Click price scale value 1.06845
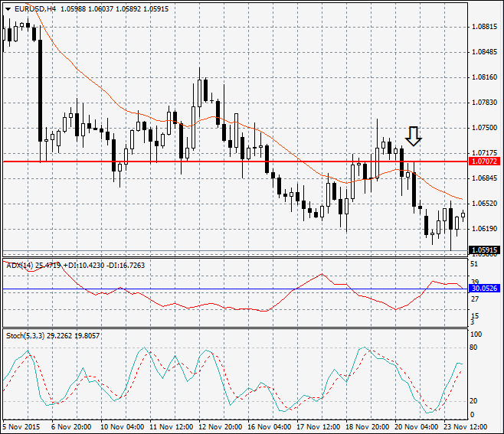The image size is (504, 434). pos(484,178)
